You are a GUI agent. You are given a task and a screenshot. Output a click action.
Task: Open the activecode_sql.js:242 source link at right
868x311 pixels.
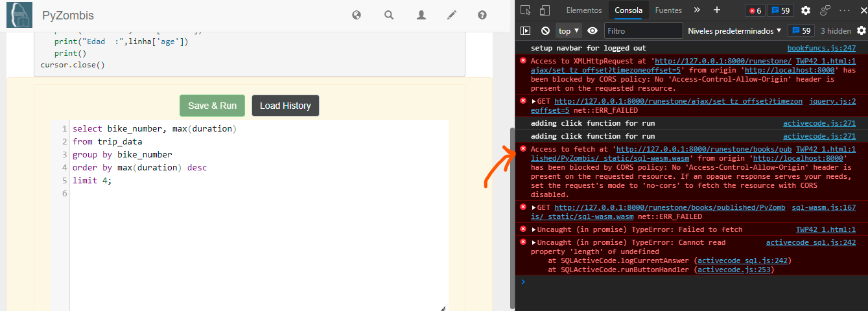(811, 242)
